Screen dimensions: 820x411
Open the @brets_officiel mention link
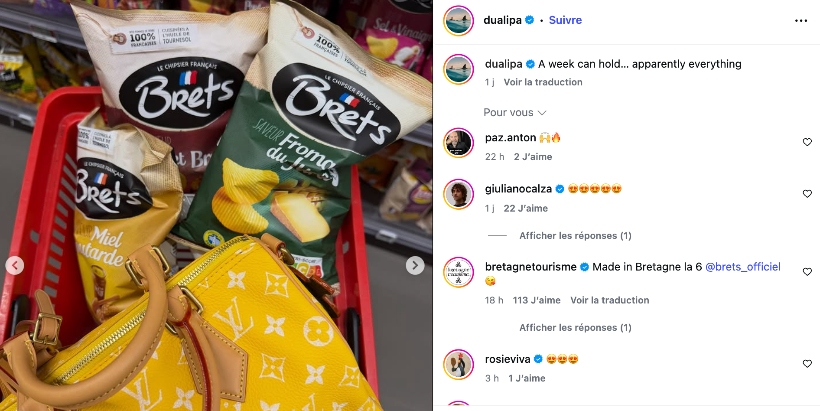click(743, 267)
